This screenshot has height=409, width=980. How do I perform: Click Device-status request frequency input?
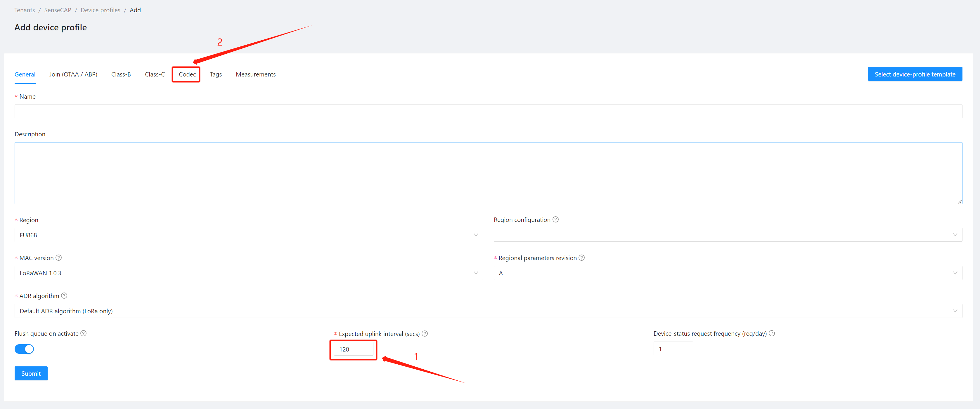click(673, 349)
